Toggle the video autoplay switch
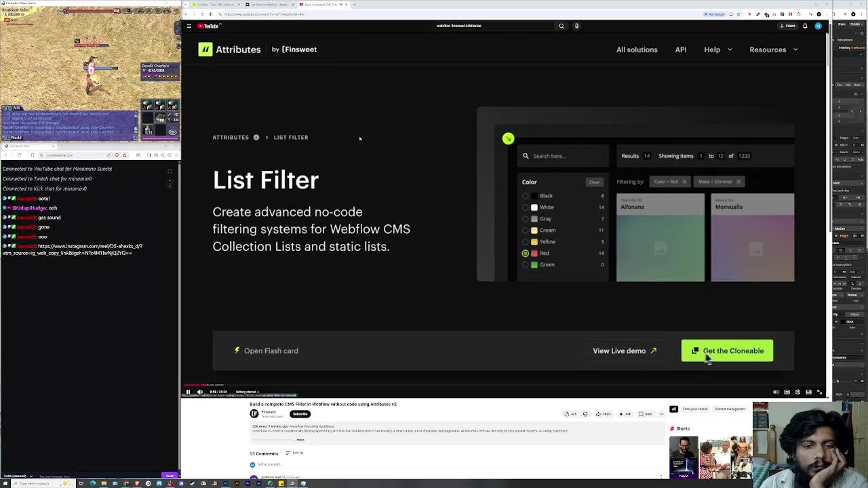Viewport: 868px width, 488px height. 776,392
